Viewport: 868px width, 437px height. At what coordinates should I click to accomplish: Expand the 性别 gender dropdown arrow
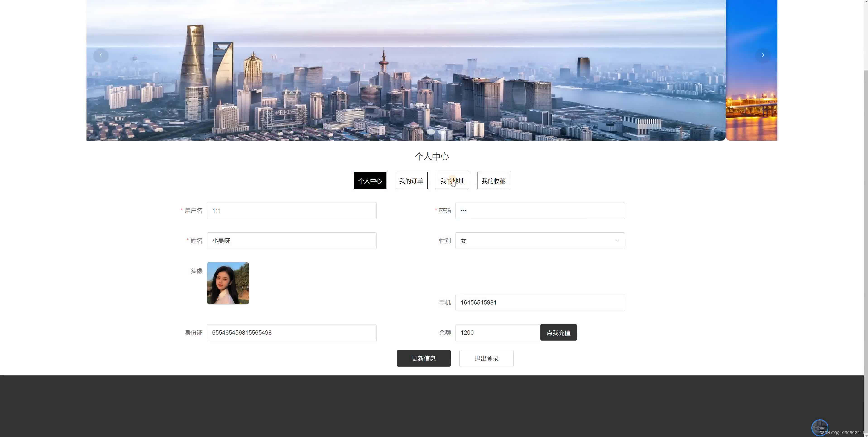[x=617, y=241]
